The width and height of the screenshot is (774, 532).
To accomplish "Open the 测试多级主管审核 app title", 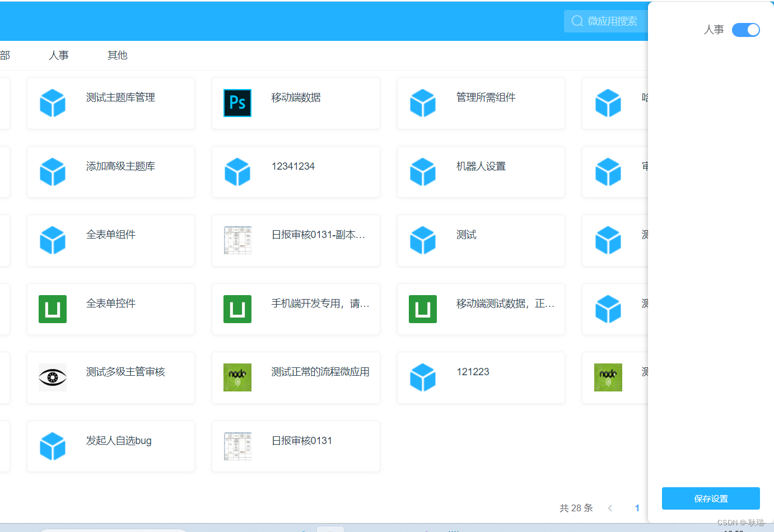I will [125, 372].
